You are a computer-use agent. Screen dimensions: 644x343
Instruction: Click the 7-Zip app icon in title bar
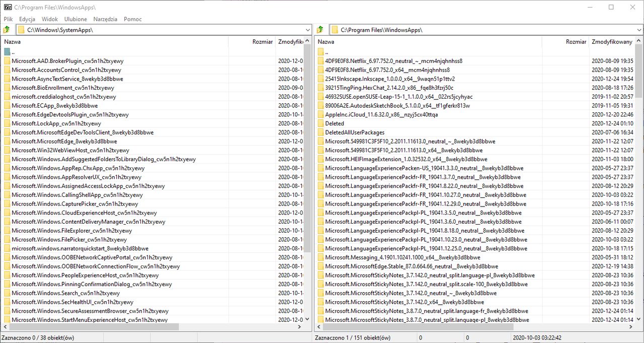(x=7, y=7)
